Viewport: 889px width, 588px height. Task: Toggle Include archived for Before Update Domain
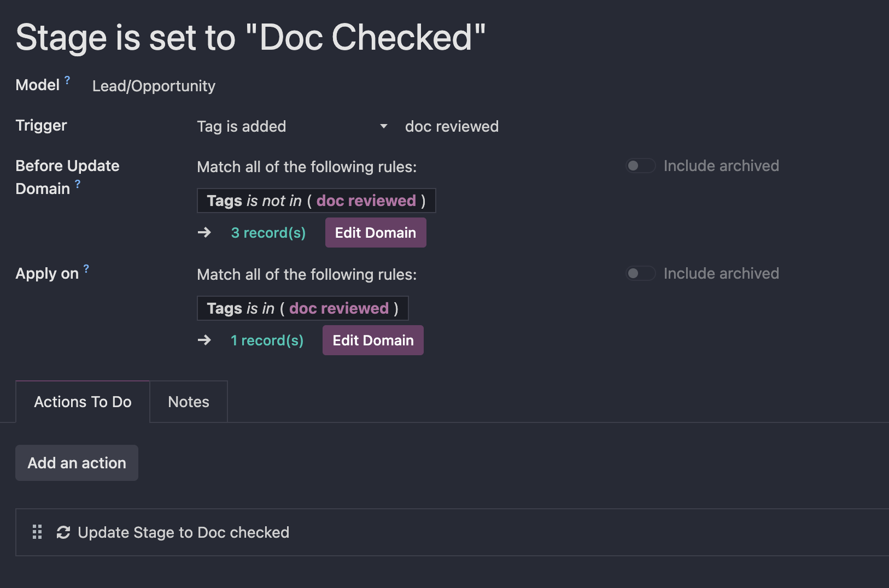coord(641,166)
